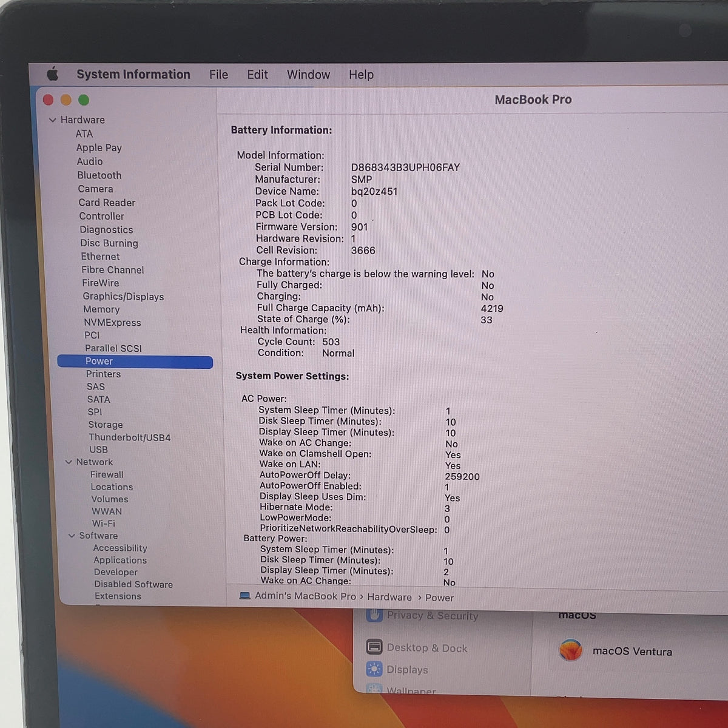Select USB in sidebar
The image size is (728, 728).
pos(98,450)
